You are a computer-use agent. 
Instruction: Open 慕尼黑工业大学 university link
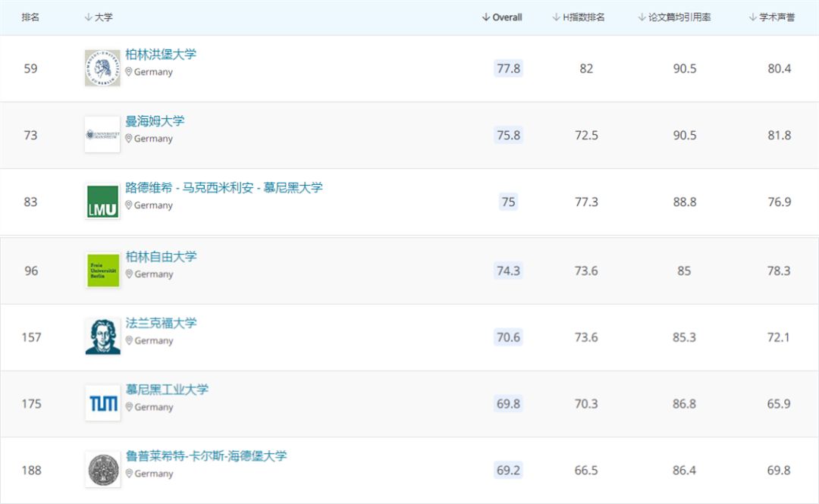pos(167,389)
